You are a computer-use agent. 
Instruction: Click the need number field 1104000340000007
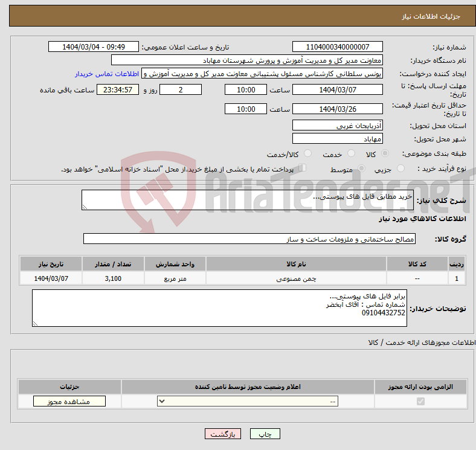(x=337, y=47)
